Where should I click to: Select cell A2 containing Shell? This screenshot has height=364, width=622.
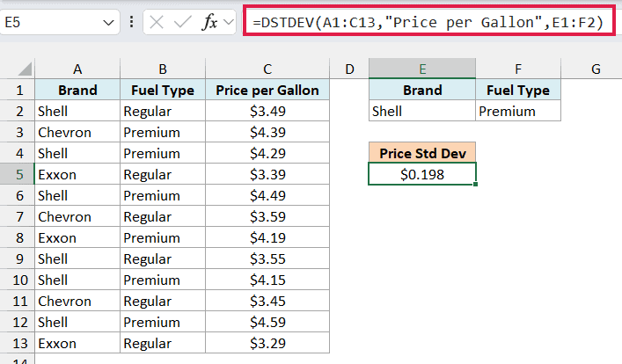click(77, 111)
